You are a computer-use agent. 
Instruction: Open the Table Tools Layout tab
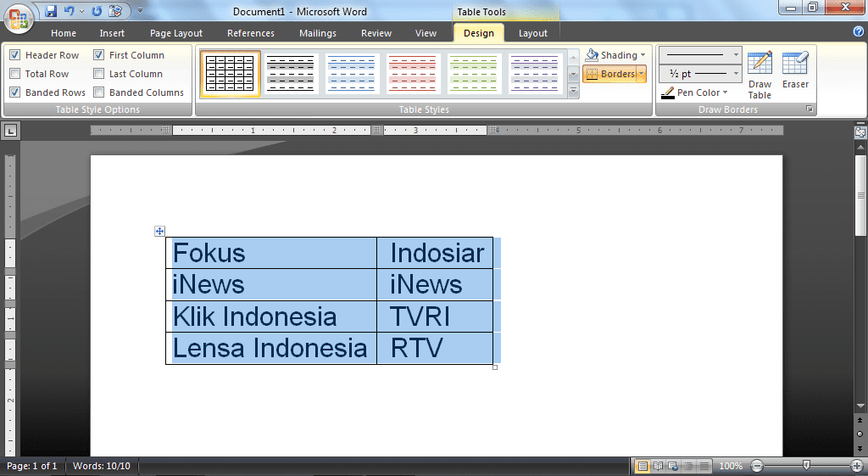tap(533, 33)
